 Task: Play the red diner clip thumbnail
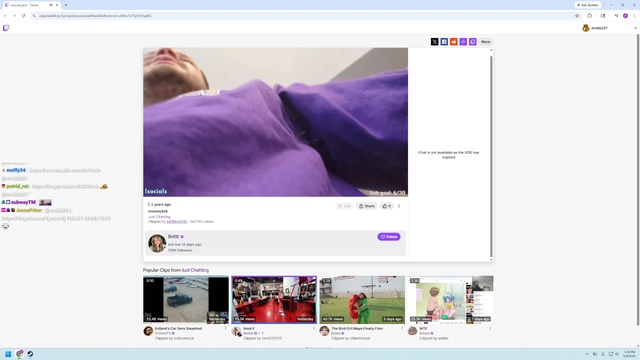pyautogui.click(x=274, y=300)
